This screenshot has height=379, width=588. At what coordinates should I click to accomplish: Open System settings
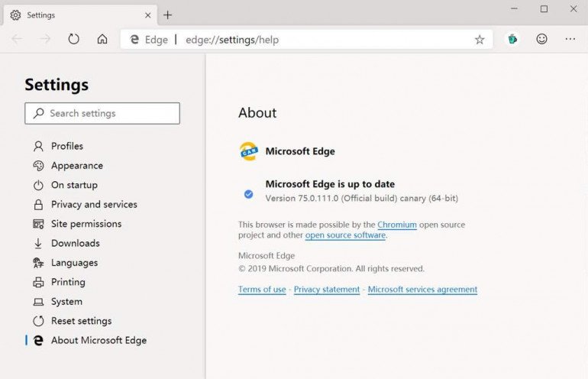(x=66, y=302)
